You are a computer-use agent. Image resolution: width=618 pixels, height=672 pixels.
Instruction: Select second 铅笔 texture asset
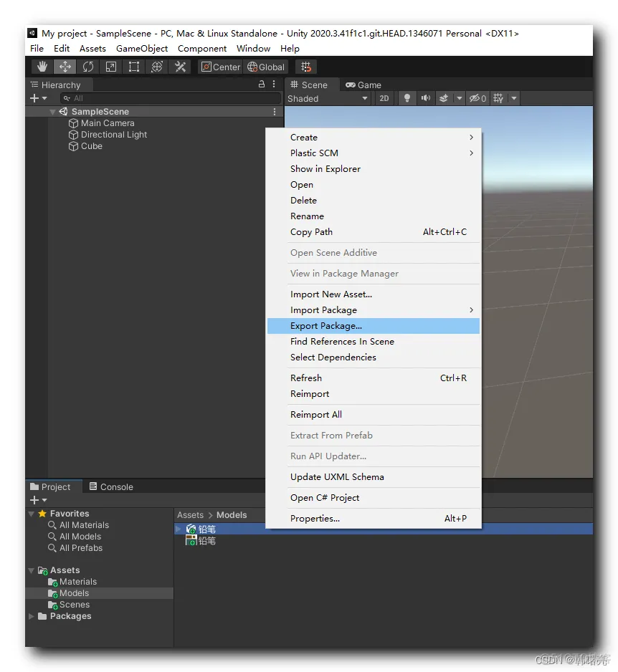pyautogui.click(x=201, y=541)
